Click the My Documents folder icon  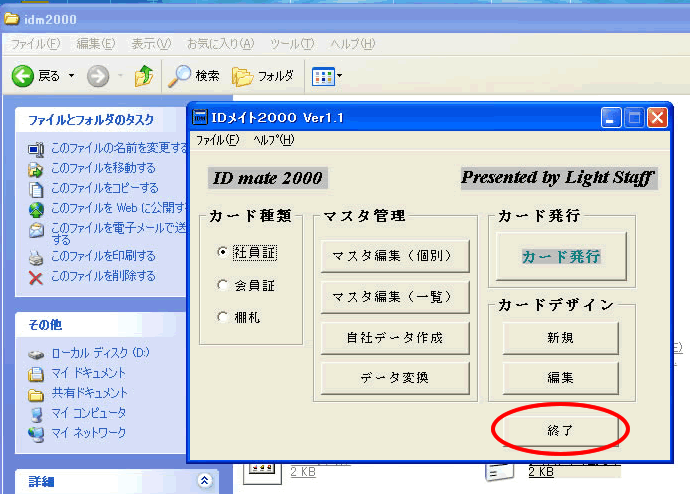36,374
